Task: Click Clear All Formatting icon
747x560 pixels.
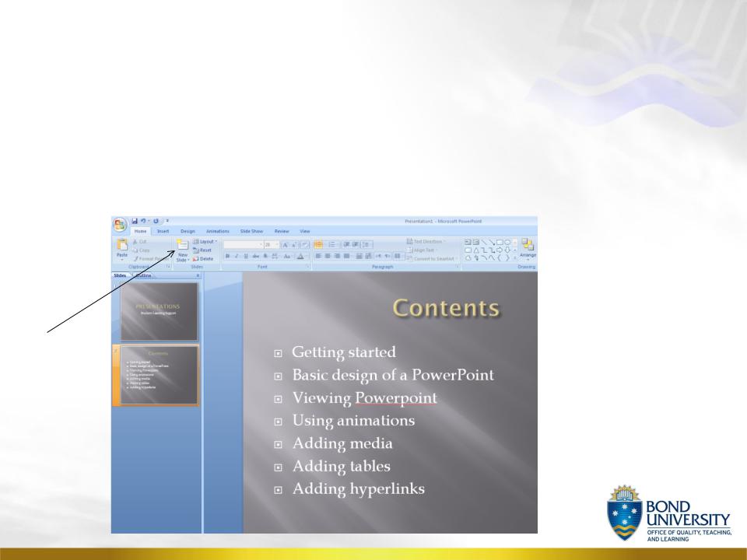Action: (305, 245)
